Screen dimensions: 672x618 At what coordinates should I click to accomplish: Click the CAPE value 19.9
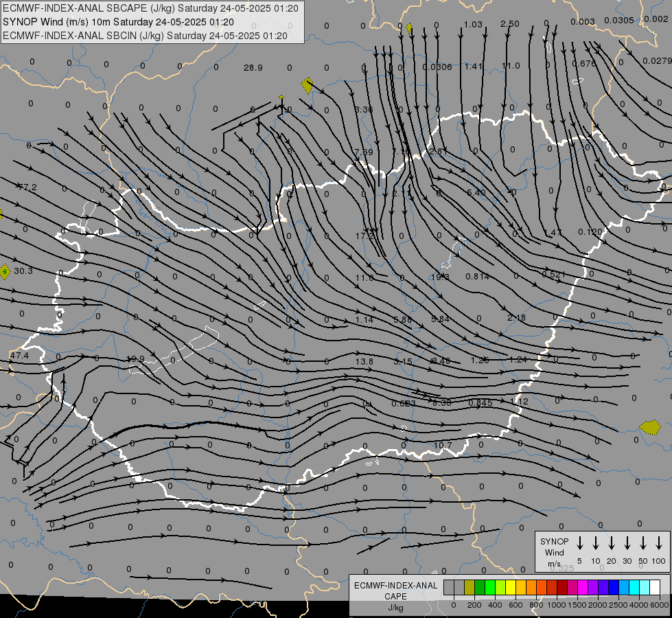click(x=136, y=359)
